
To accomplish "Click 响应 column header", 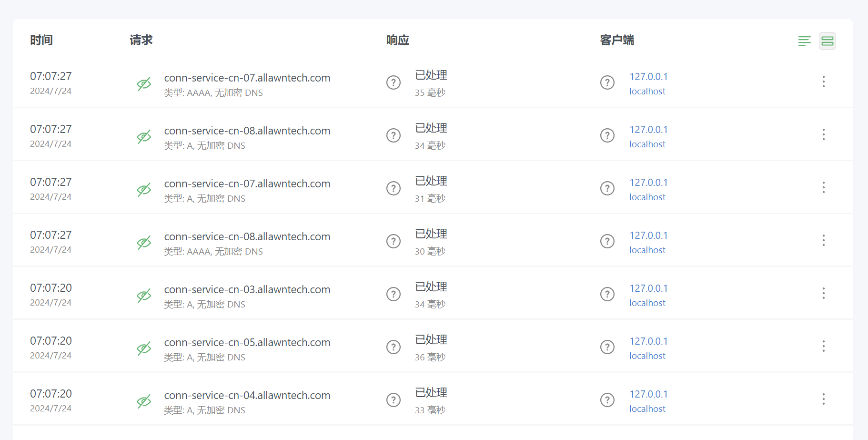I will [x=398, y=40].
